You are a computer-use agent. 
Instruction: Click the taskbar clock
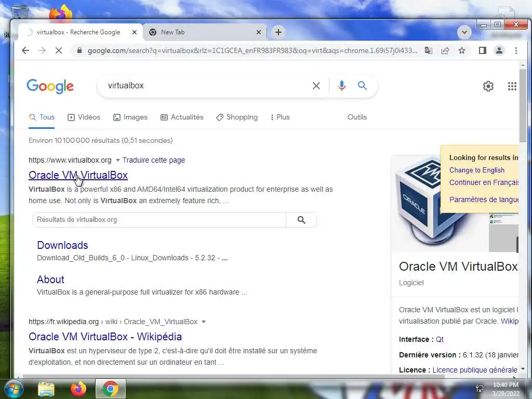click(x=506, y=389)
